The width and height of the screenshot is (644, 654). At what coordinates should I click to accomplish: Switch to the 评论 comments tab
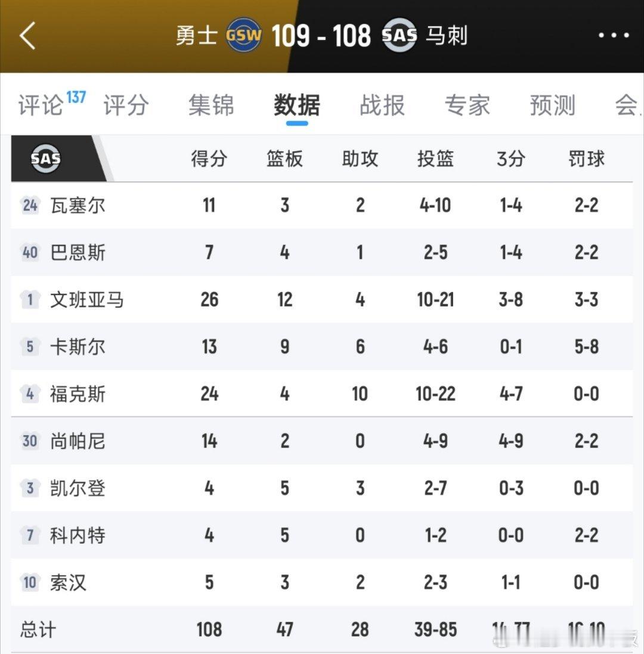pyautogui.click(x=41, y=106)
